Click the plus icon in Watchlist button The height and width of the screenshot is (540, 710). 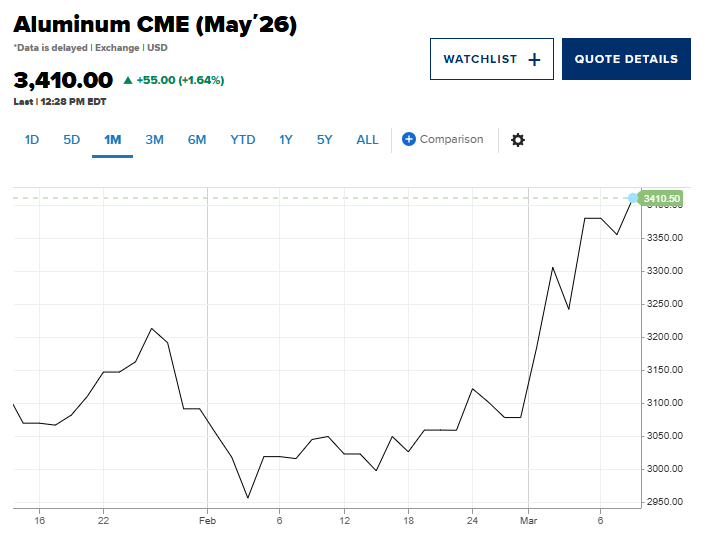point(534,60)
